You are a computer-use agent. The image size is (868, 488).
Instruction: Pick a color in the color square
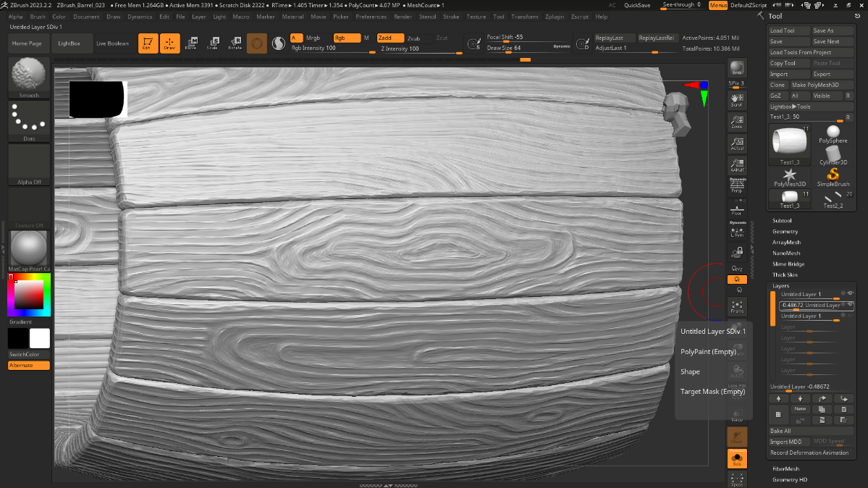(29, 295)
